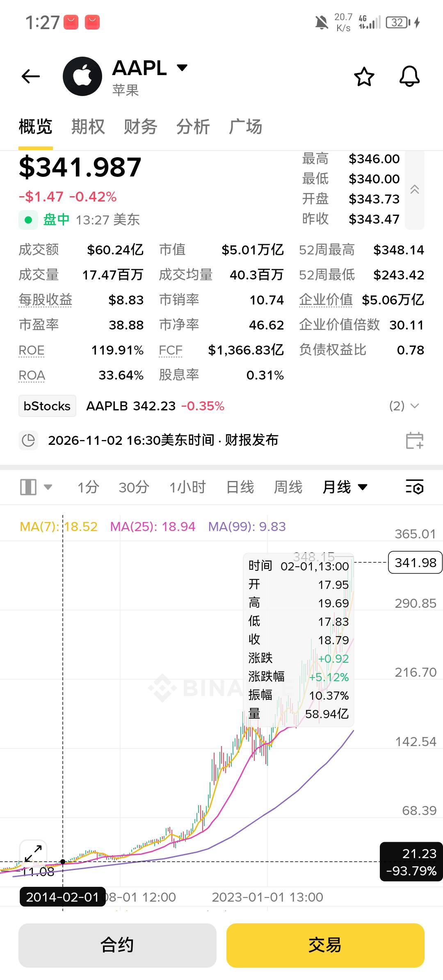Tap the ROA underlined label

click(x=32, y=376)
